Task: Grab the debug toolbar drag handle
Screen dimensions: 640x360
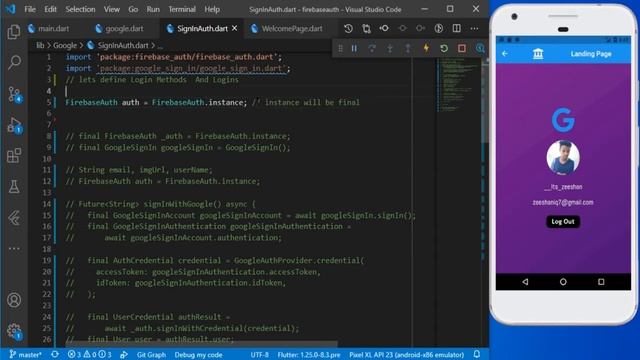Action: click(x=340, y=49)
